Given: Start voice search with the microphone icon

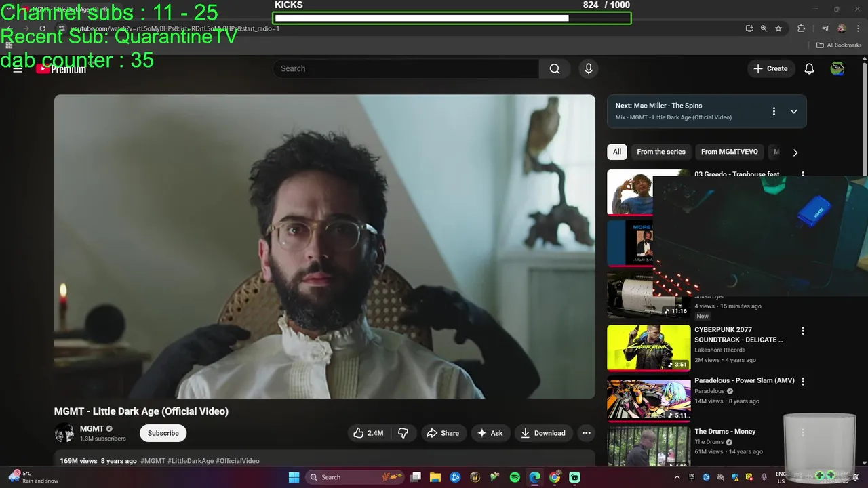Looking at the screenshot, I should tap(589, 68).
